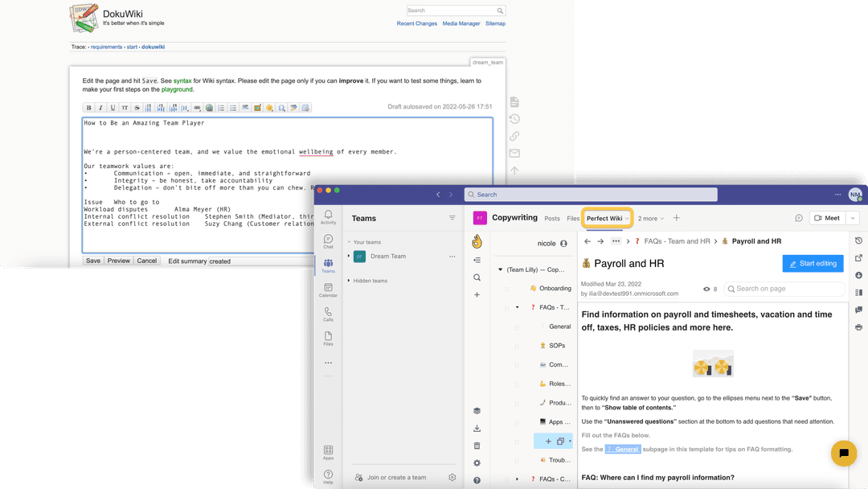Screen dimensions: 868x489
Task: Expand the FAQs - C... tree item
Action: tap(517, 479)
